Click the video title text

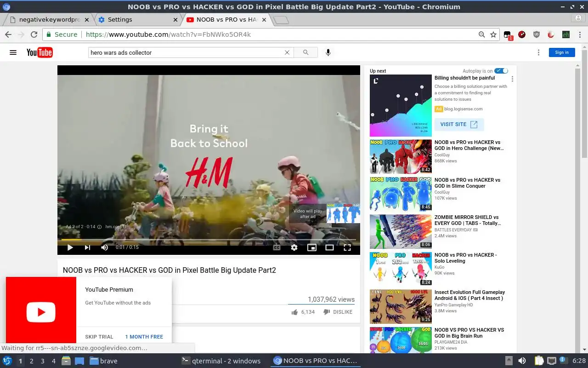(170, 270)
